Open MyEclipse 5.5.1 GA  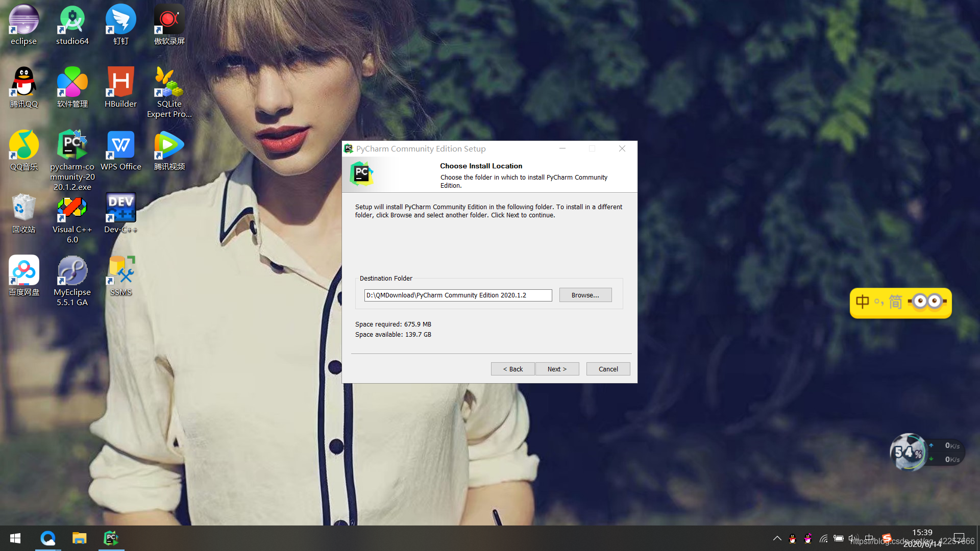(72, 280)
